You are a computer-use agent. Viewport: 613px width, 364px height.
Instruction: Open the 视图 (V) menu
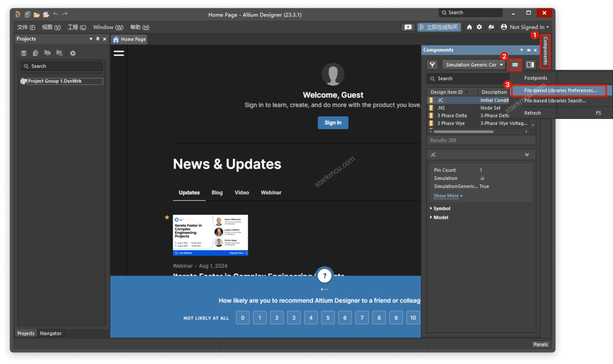[x=51, y=27]
